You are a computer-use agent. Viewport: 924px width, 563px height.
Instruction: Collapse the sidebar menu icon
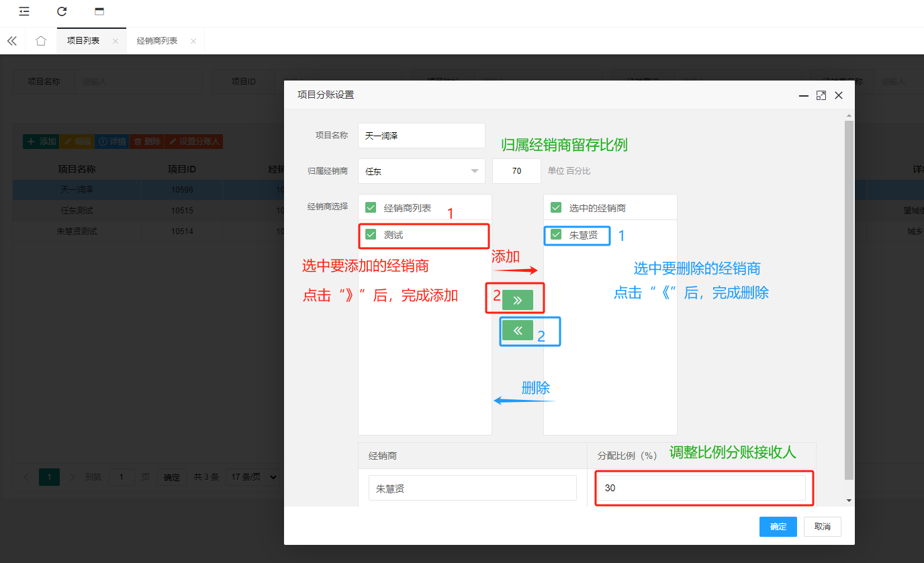click(24, 11)
